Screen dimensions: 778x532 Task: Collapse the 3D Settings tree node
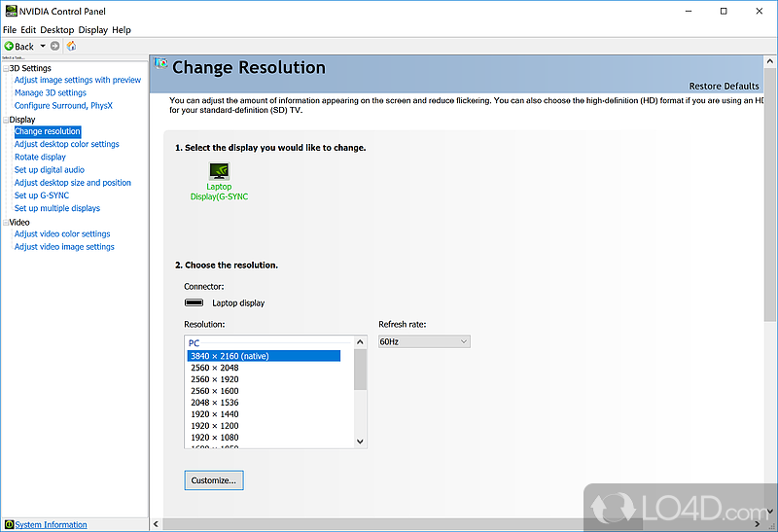[x=5, y=68]
